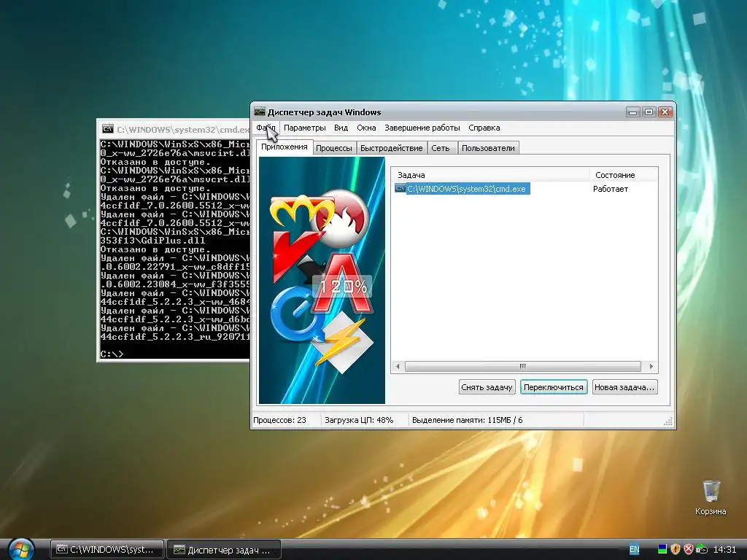Viewport: 747px width, 560px height.
Task: Select the Приложения tab
Action: pyautogui.click(x=285, y=147)
